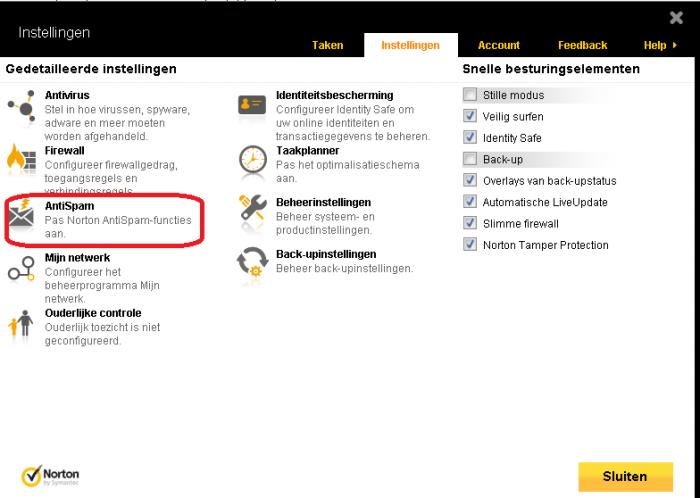Open the Antivirus settings link
700x498 pixels.
point(67,95)
